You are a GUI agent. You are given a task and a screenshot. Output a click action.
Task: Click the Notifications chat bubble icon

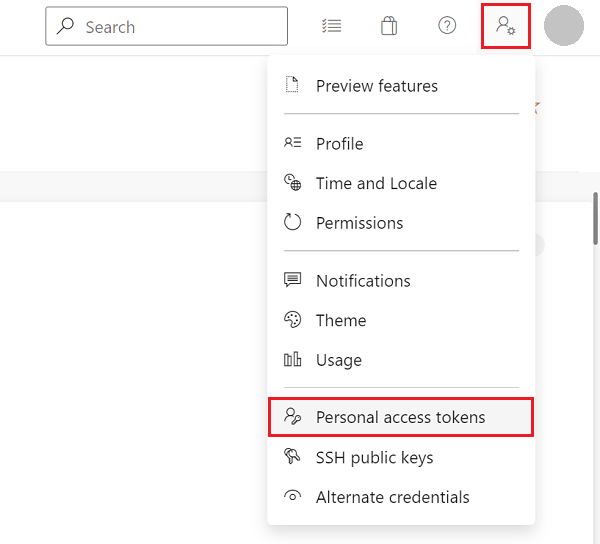click(x=292, y=280)
